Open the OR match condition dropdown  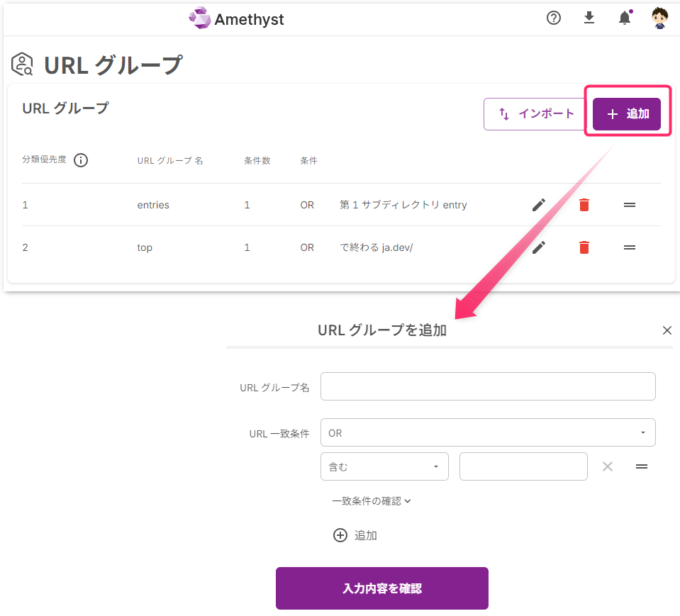488,432
